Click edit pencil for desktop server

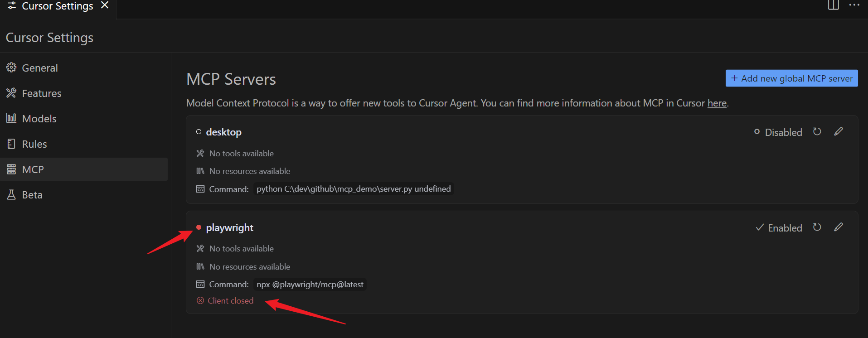click(x=839, y=131)
